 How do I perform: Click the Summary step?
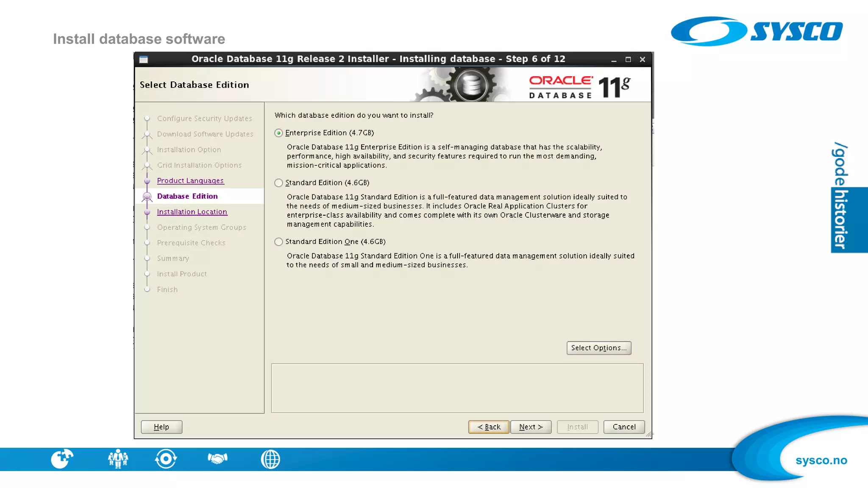[173, 258]
